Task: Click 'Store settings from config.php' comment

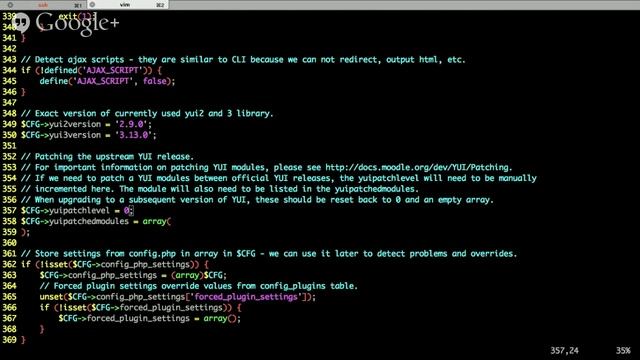Action: (269, 253)
